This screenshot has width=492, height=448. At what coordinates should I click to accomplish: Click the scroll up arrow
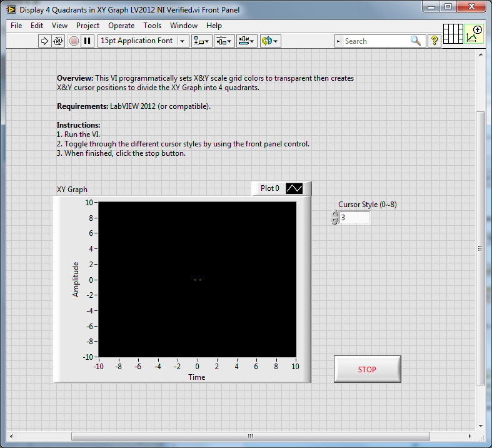[481, 54]
